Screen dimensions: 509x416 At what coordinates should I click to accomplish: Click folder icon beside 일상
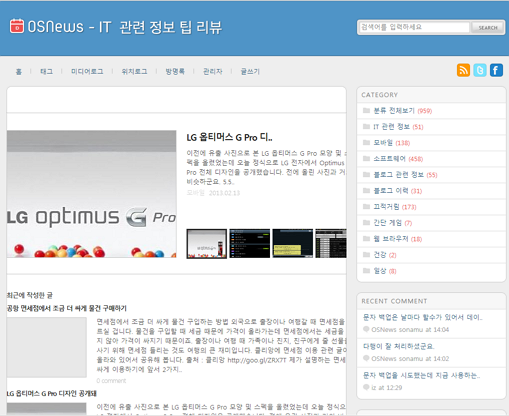point(366,271)
